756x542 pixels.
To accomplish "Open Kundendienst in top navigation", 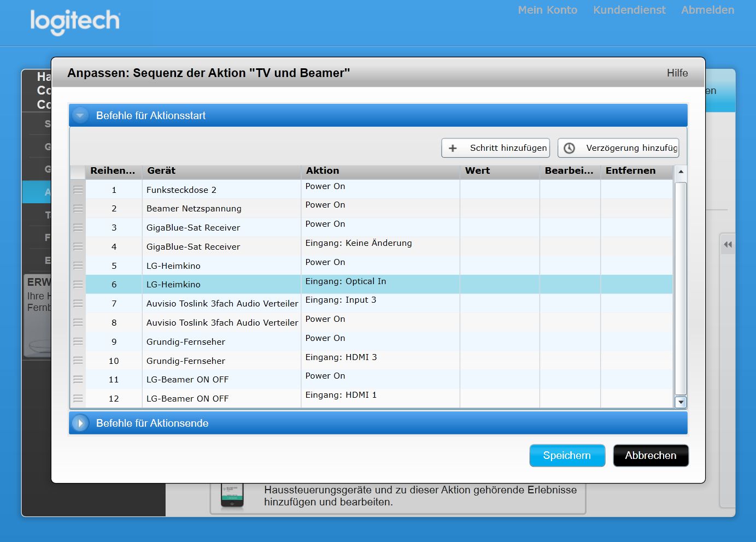I will [629, 10].
